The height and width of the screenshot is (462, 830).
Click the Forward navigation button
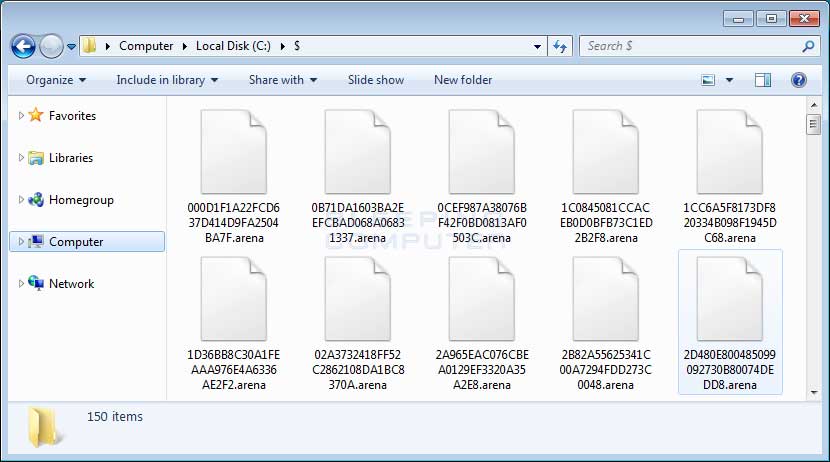pyautogui.click(x=51, y=47)
